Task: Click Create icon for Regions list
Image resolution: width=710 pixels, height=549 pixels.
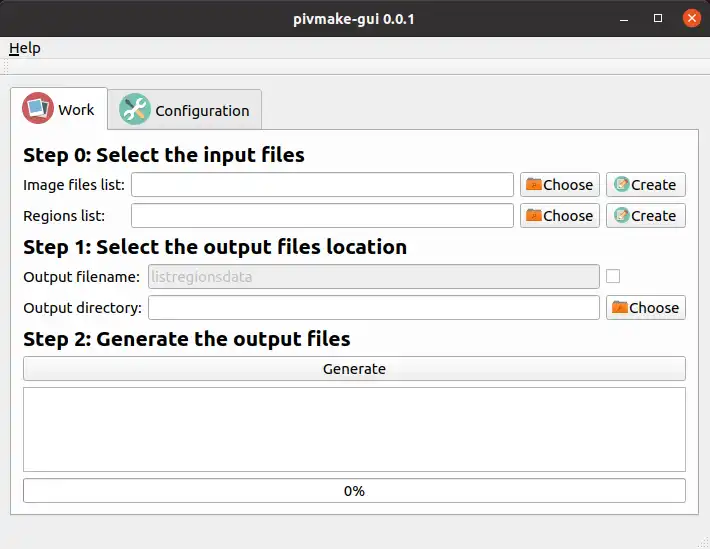Action: click(x=622, y=215)
